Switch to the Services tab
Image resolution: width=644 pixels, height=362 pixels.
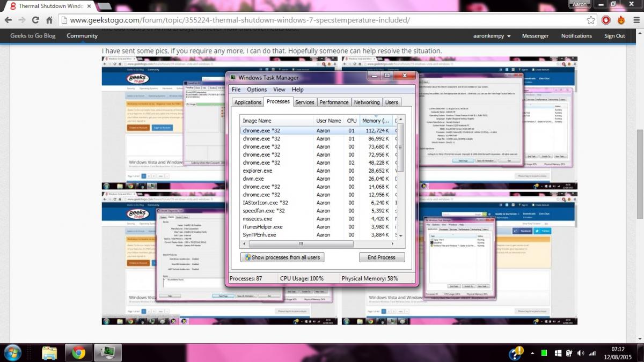coord(304,102)
